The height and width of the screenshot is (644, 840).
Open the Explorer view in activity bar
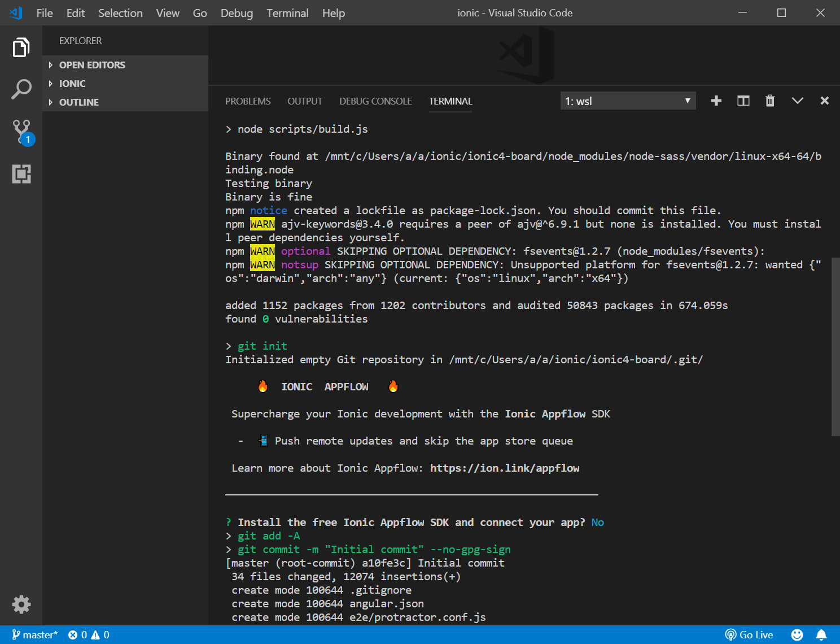[21, 47]
